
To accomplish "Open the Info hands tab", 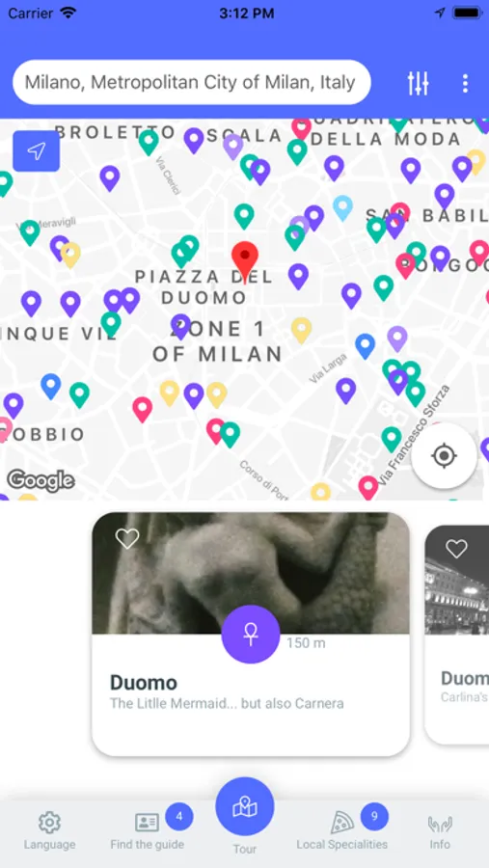I will pyautogui.click(x=440, y=830).
